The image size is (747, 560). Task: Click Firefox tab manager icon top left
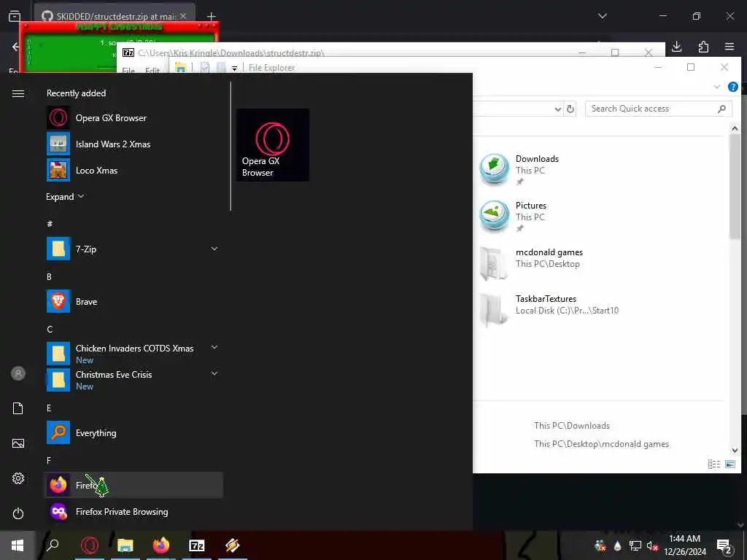[x=15, y=16]
